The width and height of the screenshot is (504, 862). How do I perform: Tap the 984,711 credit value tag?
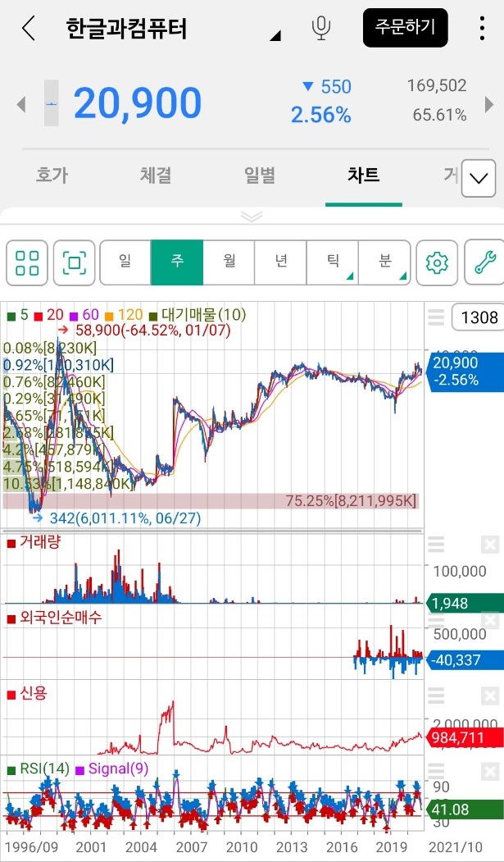(x=465, y=737)
